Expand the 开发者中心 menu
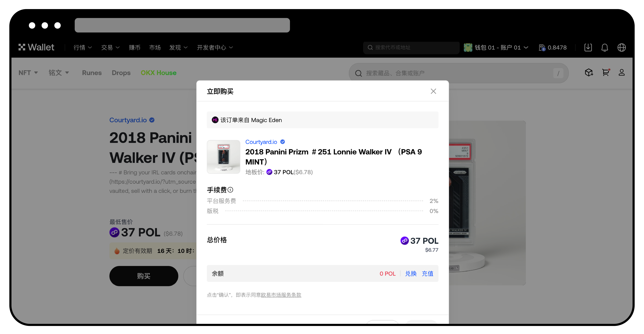Viewport: 644px width, 334px height. [x=215, y=48]
